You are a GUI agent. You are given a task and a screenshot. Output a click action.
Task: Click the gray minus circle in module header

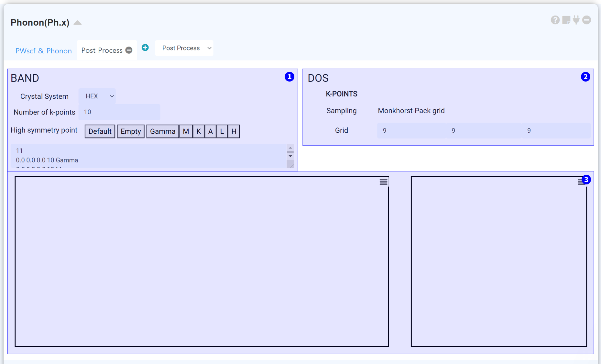(587, 20)
